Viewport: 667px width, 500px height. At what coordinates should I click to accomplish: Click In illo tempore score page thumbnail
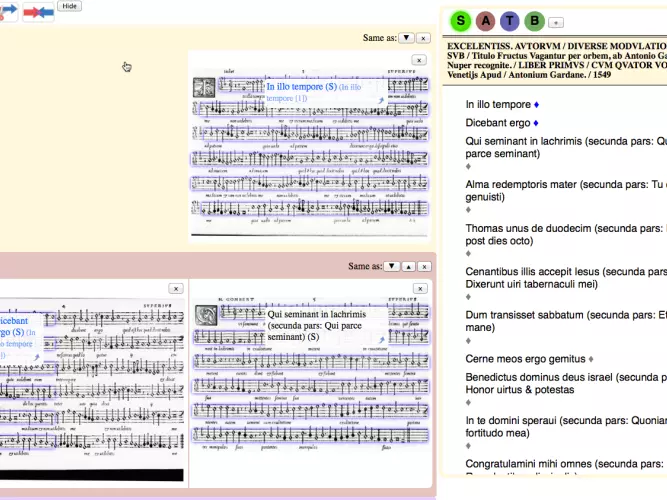[x=310, y=151]
